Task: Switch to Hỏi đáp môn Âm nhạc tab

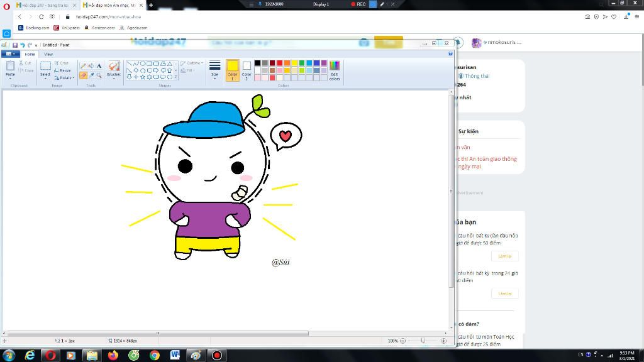Action: pyautogui.click(x=112, y=5)
